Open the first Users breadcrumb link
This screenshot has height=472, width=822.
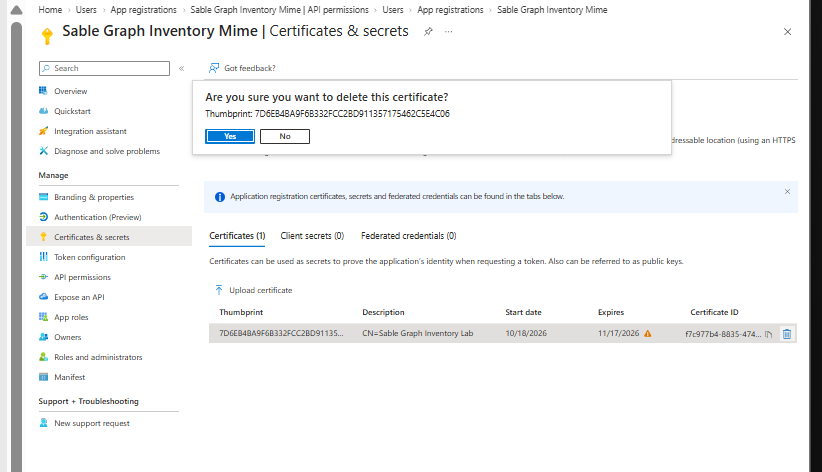click(x=86, y=9)
